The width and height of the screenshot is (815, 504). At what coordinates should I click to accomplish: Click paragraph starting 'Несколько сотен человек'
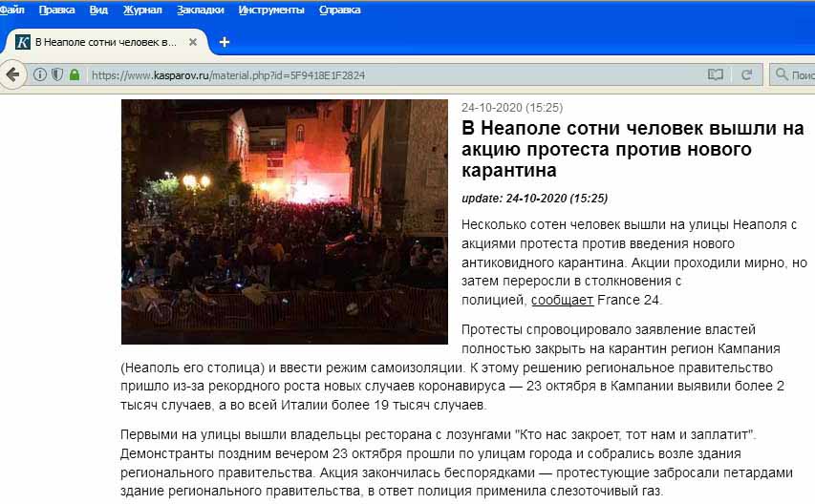(x=634, y=262)
